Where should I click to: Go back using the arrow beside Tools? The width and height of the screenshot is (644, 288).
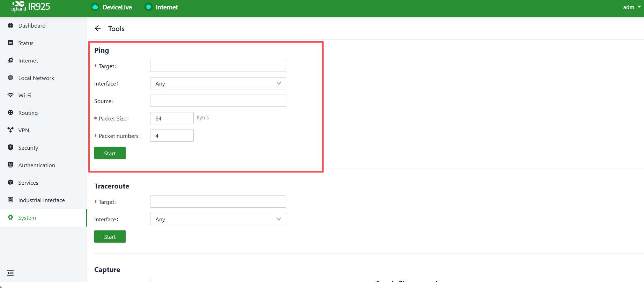[98, 28]
